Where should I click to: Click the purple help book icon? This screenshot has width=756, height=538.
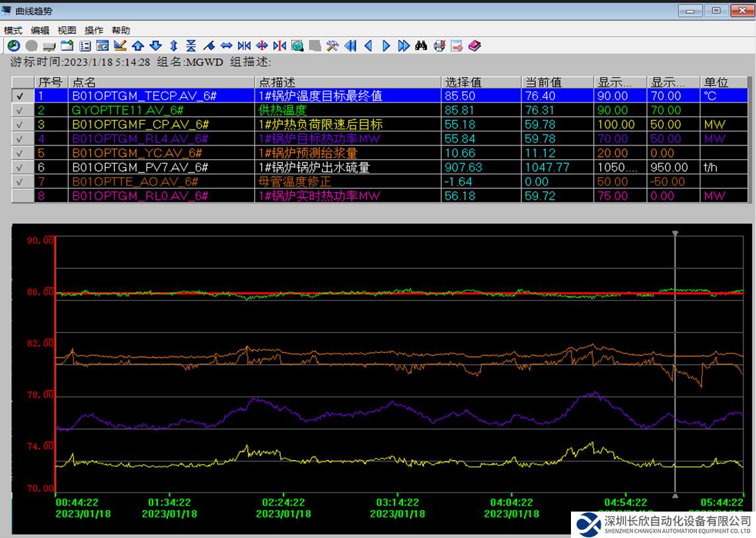474,46
